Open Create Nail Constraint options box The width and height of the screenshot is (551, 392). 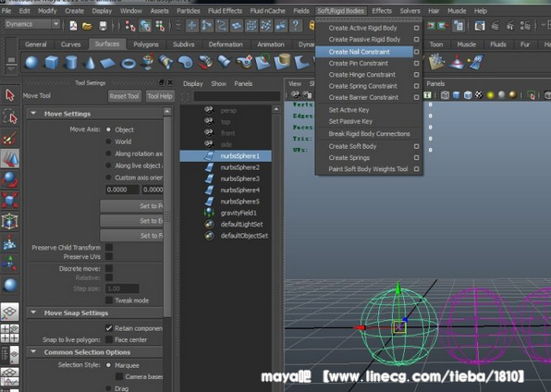coord(416,52)
